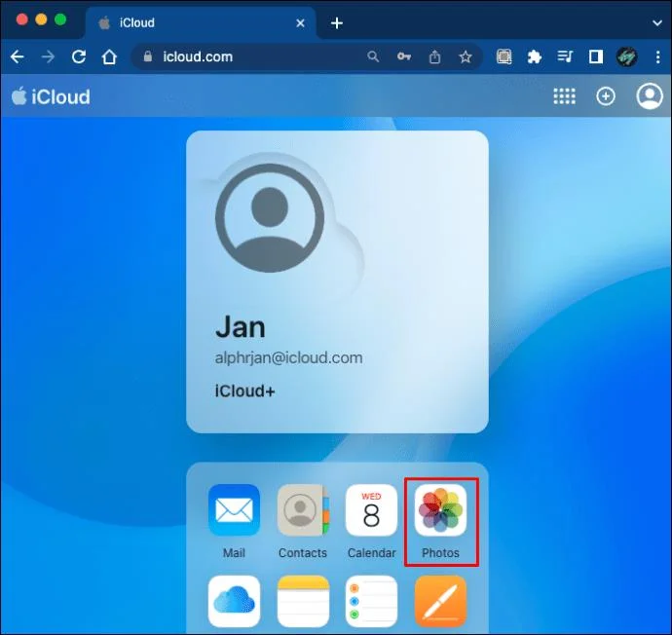Open the Calendar app icon
Viewport: 672px width, 635px height.
tap(372, 510)
